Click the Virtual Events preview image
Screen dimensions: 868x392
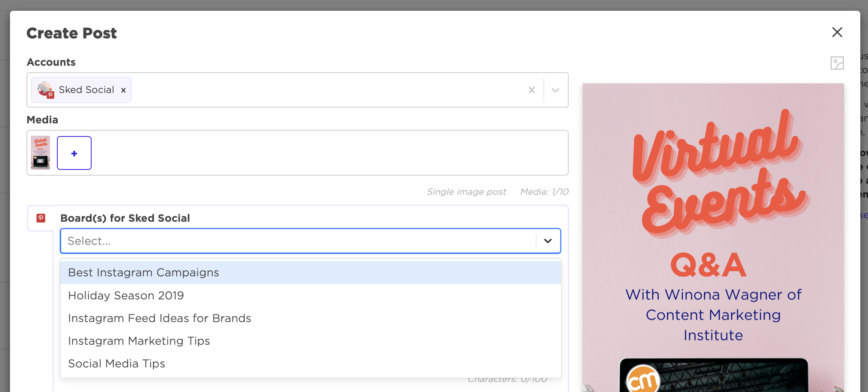coord(713,238)
